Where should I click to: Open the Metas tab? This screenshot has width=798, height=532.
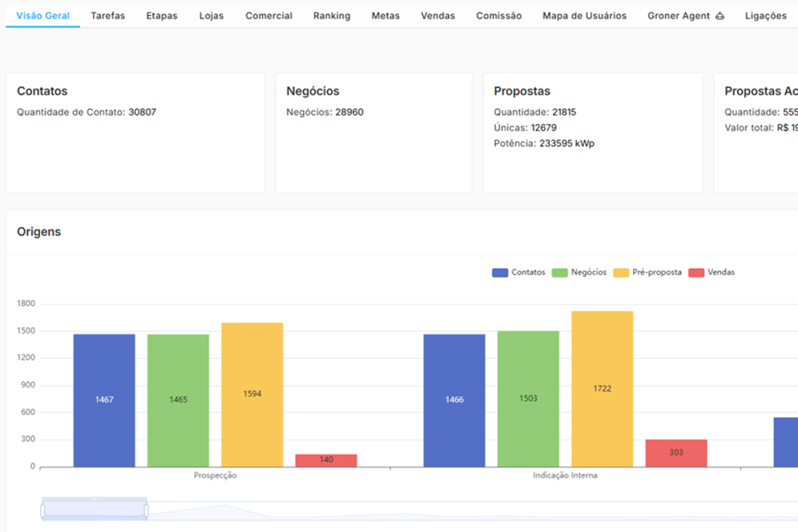pyautogui.click(x=385, y=15)
